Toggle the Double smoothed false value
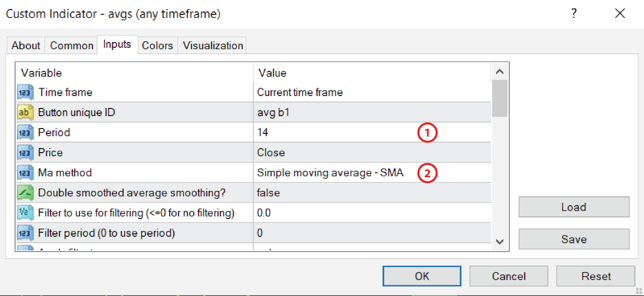This screenshot has width=644, height=296. click(x=372, y=193)
